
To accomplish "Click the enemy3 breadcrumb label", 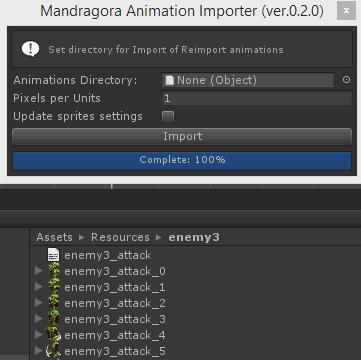I will [194, 237].
